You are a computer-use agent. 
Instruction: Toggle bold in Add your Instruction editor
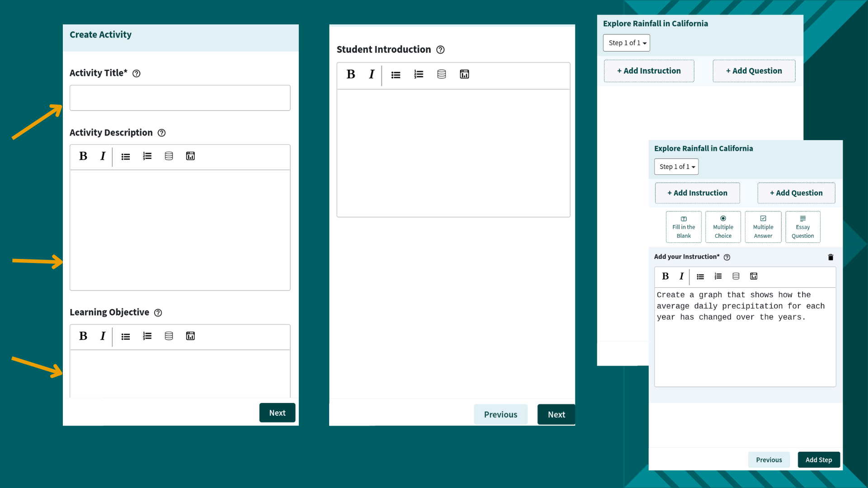pos(665,277)
